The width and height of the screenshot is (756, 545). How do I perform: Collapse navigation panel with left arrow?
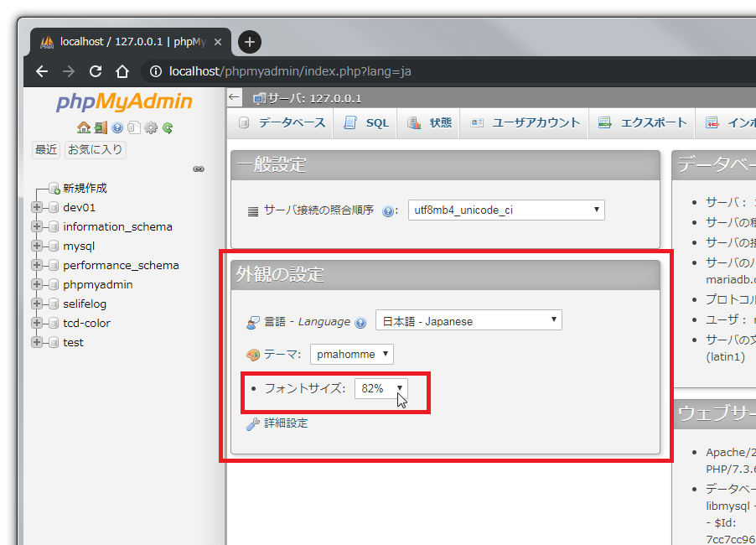coord(235,97)
